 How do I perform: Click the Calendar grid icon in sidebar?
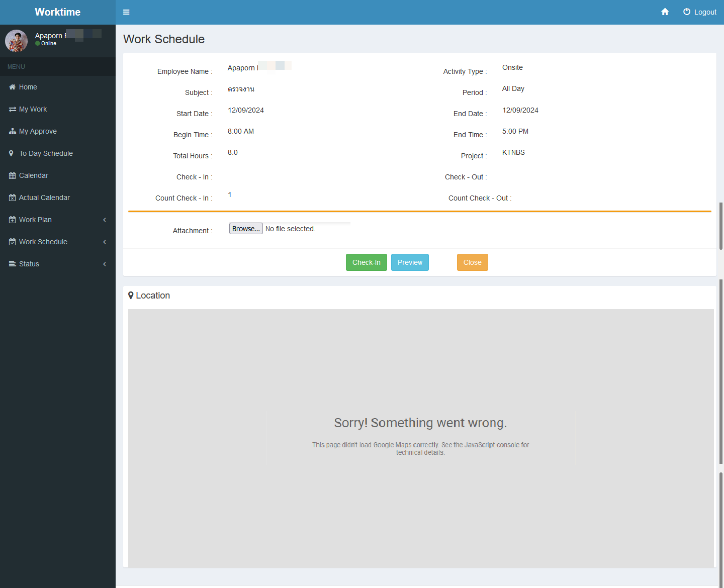click(x=12, y=175)
